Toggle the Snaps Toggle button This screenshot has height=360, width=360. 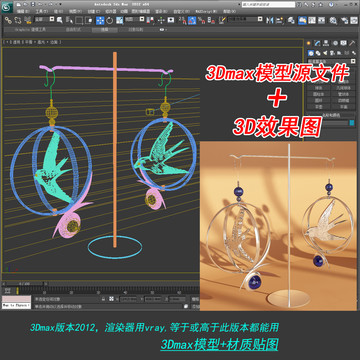(x=183, y=20)
